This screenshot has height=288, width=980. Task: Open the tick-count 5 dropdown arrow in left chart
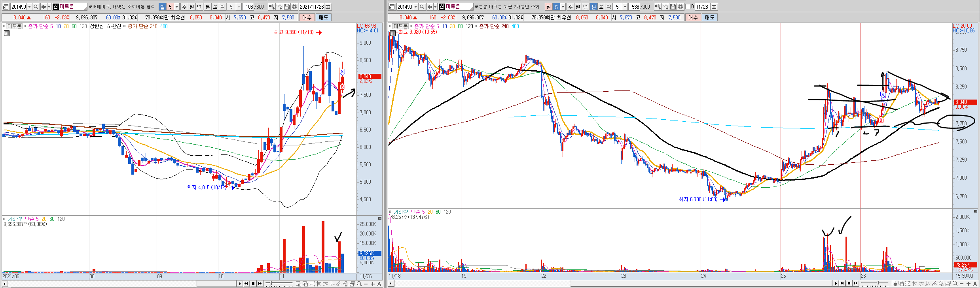(x=239, y=7)
